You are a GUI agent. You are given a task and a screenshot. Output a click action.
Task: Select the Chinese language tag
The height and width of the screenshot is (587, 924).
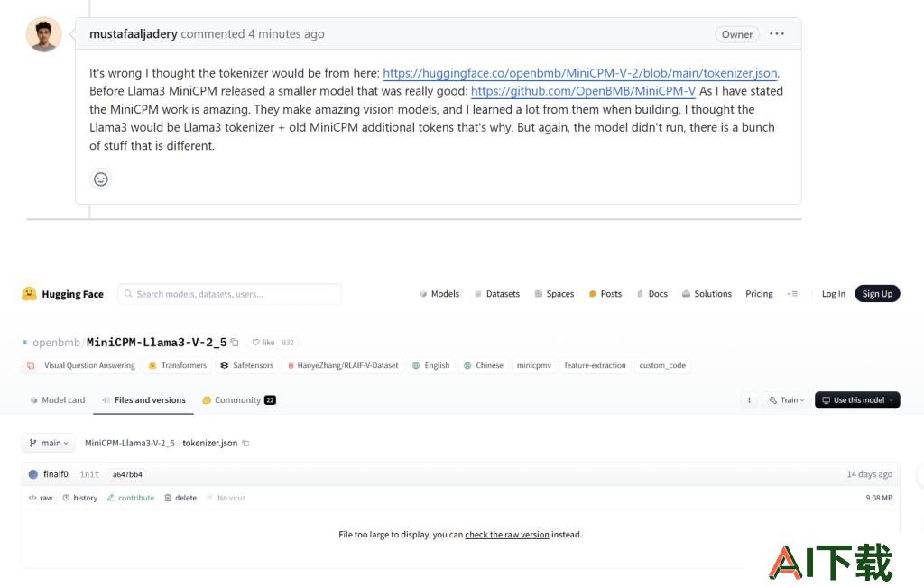[x=484, y=365]
